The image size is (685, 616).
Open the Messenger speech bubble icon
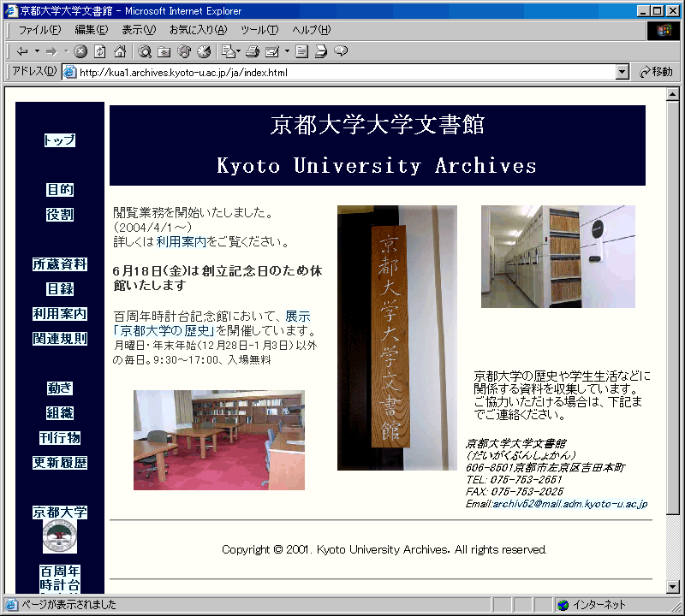click(341, 51)
